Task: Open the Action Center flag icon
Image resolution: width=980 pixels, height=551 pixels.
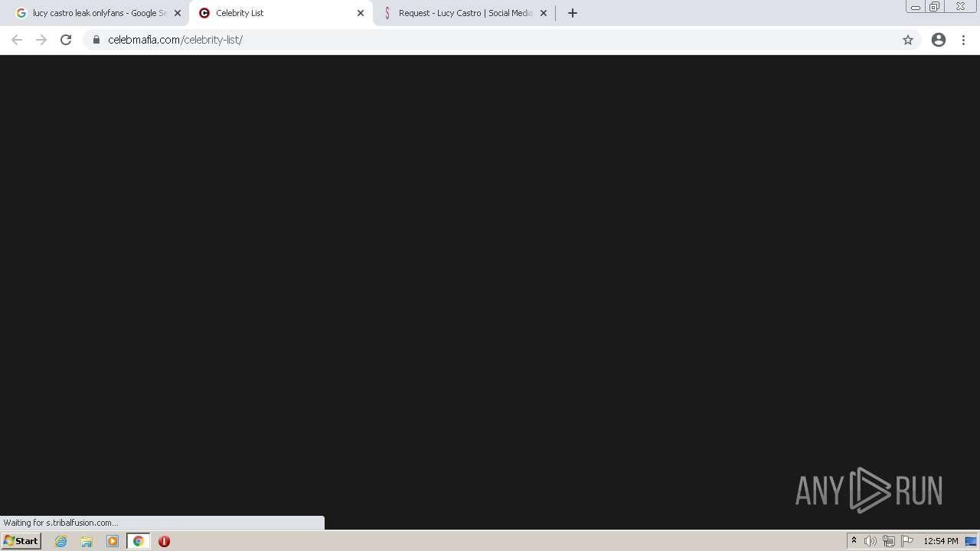Action: coord(907,541)
